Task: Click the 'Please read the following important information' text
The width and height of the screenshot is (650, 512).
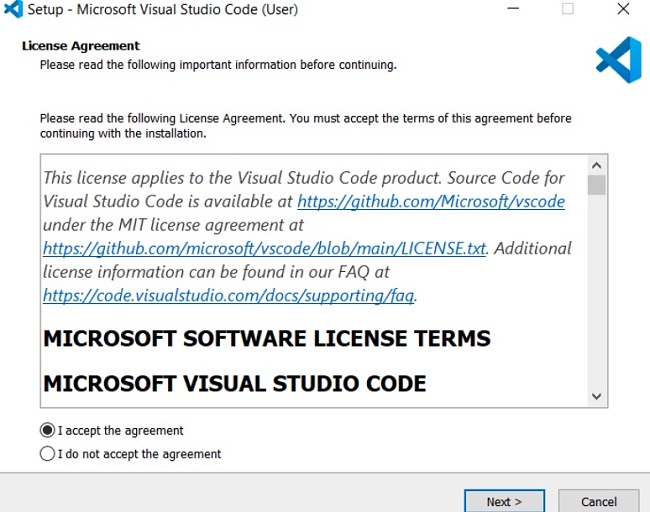Action: (218, 65)
